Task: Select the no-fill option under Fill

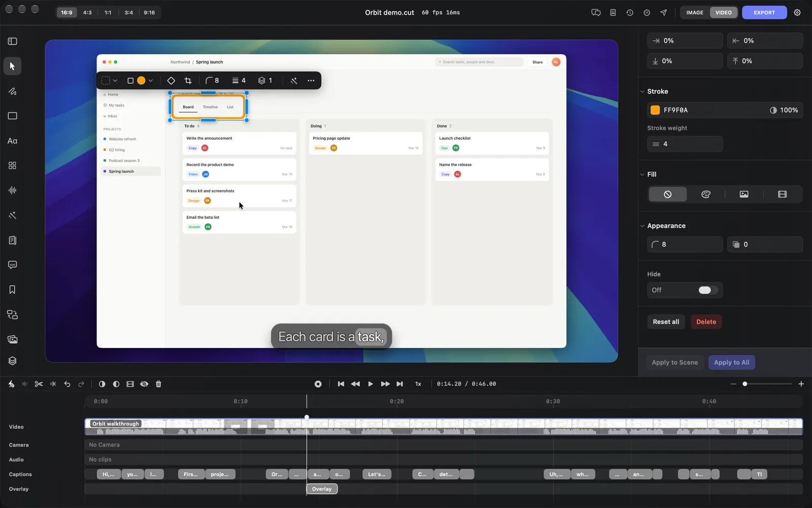Action: (668, 194)
